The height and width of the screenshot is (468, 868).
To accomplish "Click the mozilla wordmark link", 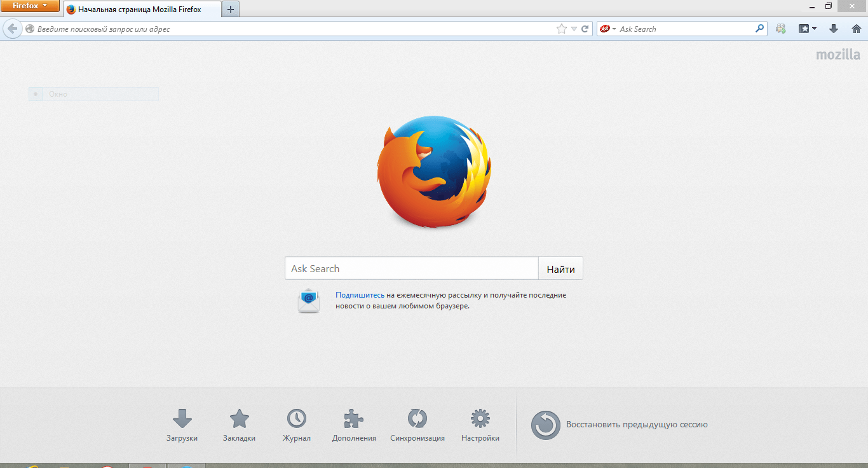I will (x=838, y=55).
